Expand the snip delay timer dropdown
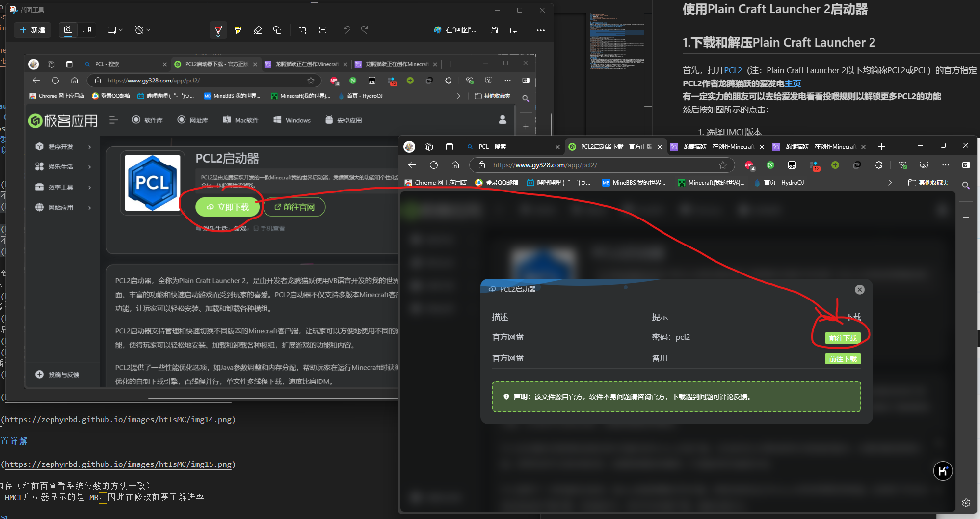The width and height of the screenshot is (980, 519). click(142, 30)
